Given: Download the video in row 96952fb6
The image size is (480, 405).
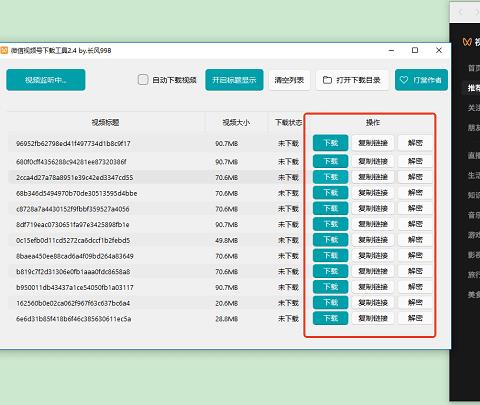Looking at the screenshot, I should (331, 143).
